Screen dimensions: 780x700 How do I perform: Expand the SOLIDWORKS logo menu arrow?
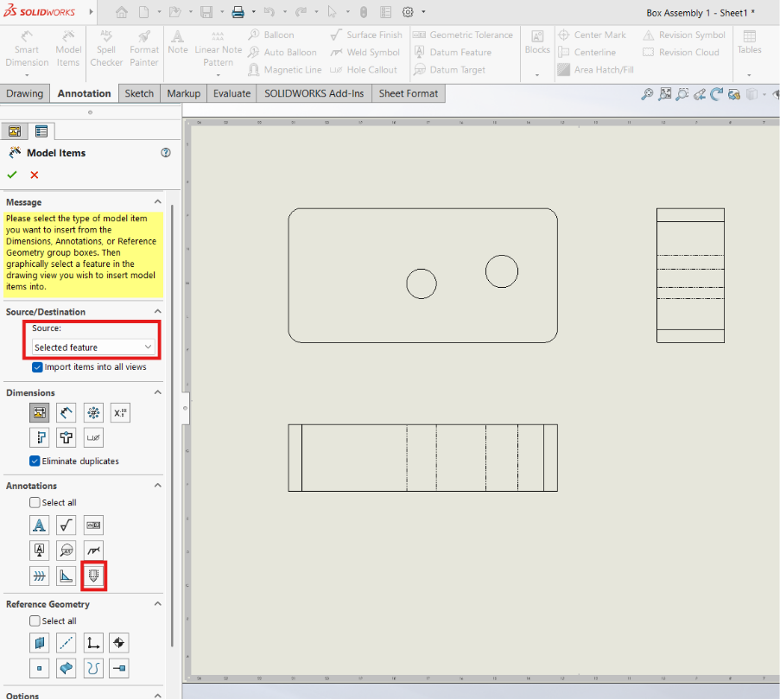click(91, 11)
